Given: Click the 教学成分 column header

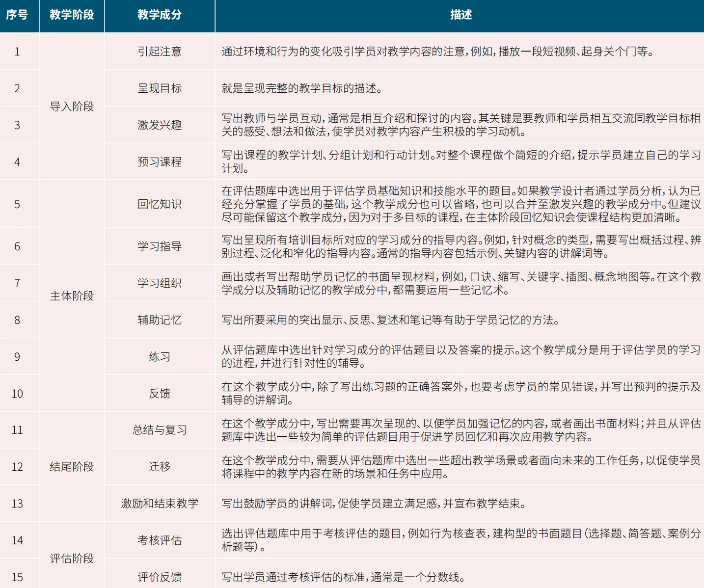Looking at the screenshot, I should 160,15.
